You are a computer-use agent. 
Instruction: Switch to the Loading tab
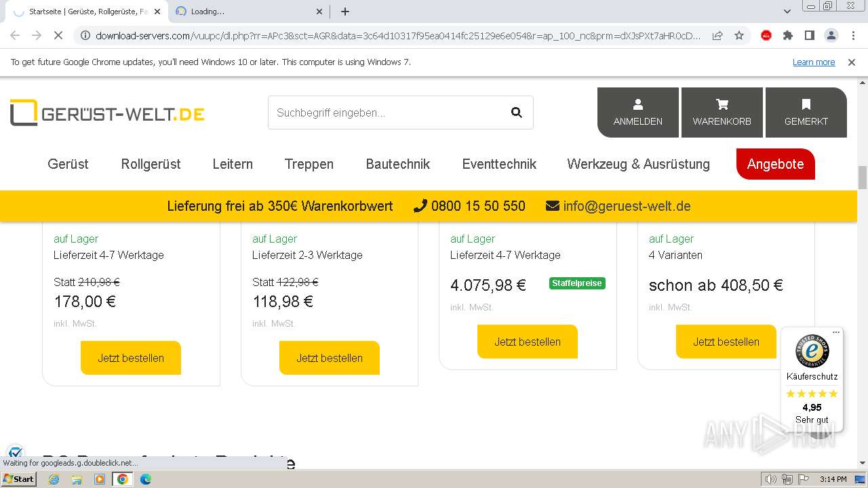pyautogui.click(x=248, y=12)
